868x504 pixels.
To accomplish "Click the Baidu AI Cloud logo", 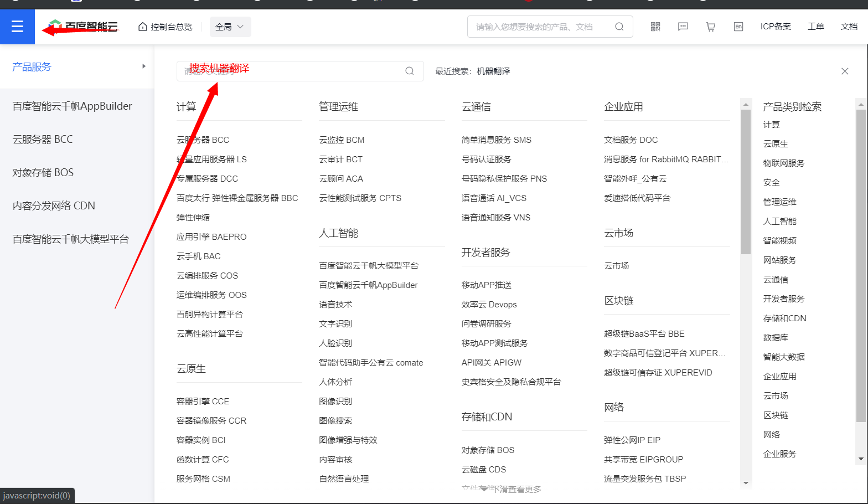I will (x=83, y=26).
